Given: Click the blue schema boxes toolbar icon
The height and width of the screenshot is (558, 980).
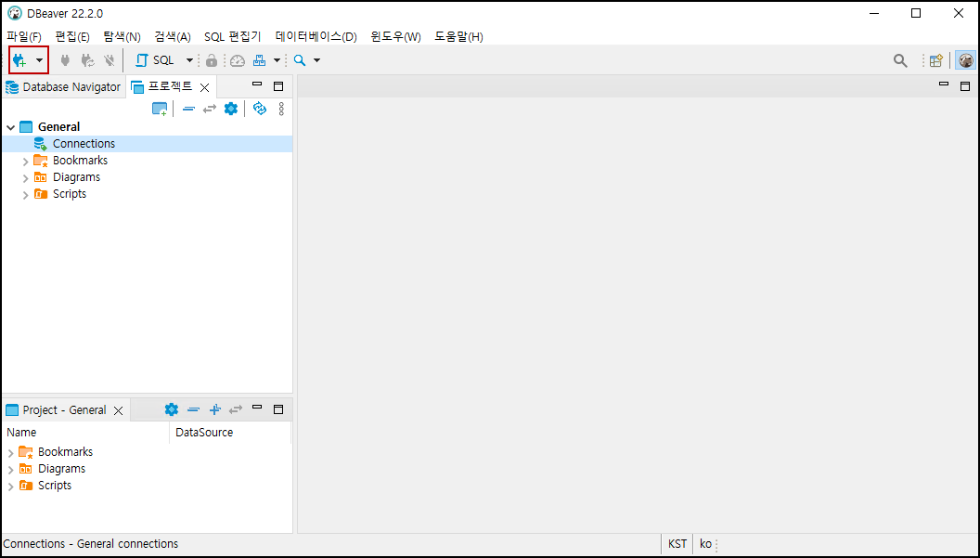Looking at the screenshot, I should (x=259, y=60).
